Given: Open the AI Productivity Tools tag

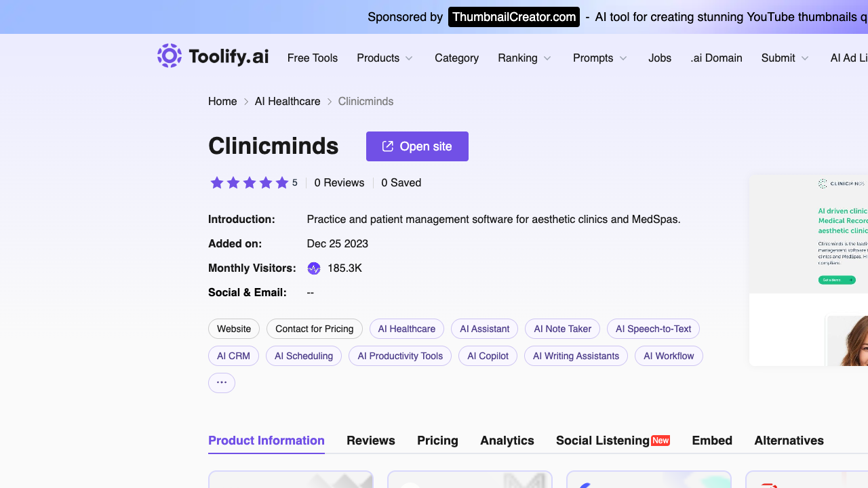Looking at the screenshot, I should click(400, 356).
